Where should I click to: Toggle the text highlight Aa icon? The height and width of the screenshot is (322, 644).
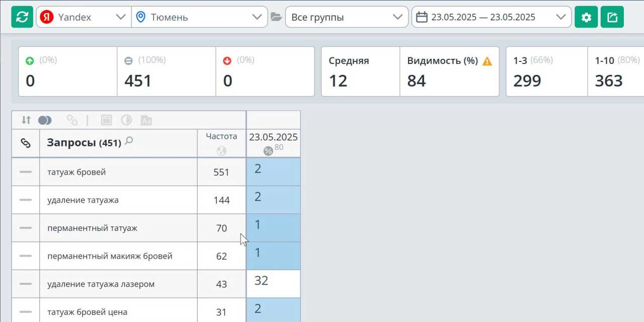[x=146, y=120]
